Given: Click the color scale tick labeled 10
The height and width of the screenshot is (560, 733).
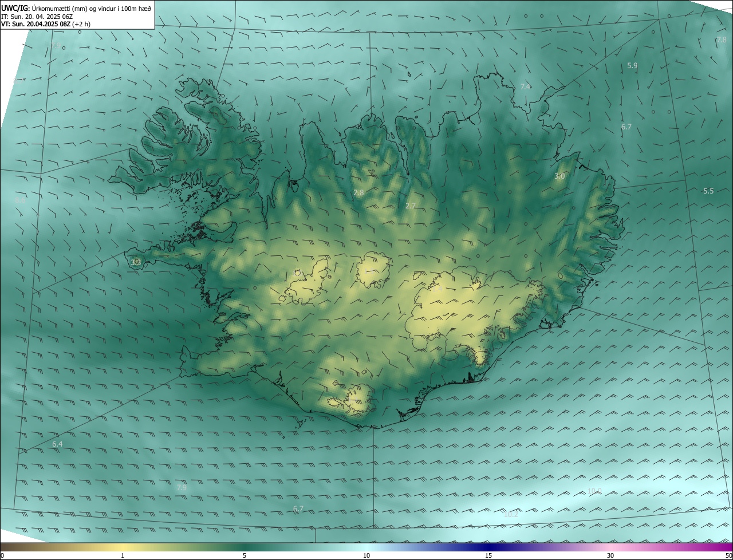Looking at the screenshot, I should [x=366, y=555].
